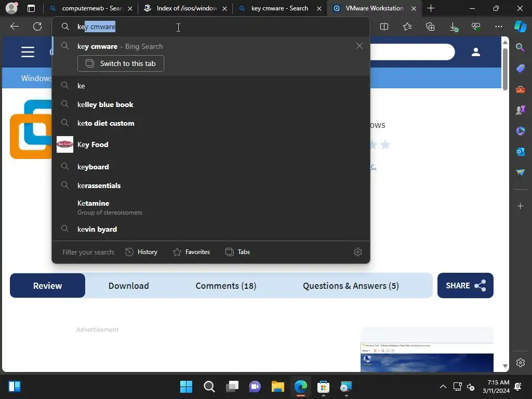Open Microsoft Store from the taskbar
This screenshot has width=532, height=399.
323,387
